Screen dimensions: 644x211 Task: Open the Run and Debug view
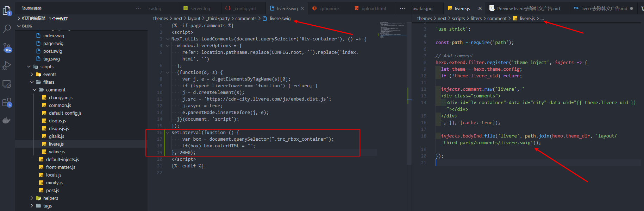[7, 65]
